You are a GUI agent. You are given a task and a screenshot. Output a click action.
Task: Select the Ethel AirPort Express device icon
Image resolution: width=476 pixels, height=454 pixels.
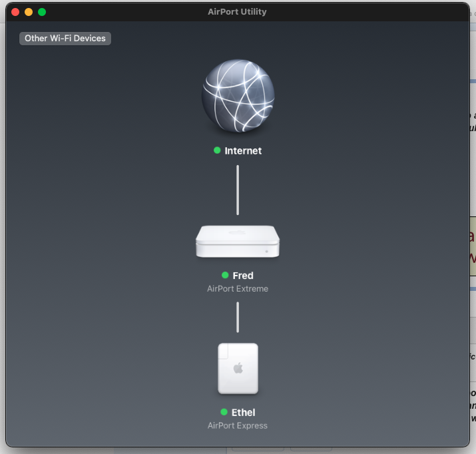[238, 368]
